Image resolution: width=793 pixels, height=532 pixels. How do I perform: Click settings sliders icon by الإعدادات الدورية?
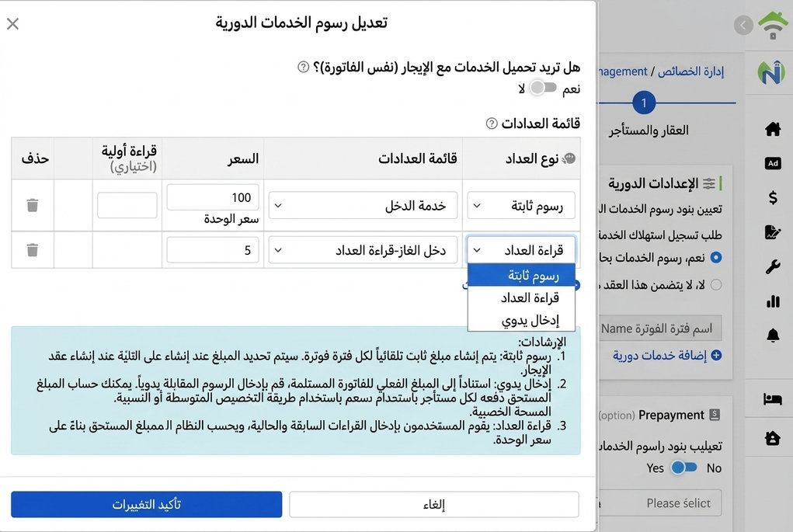tap(709, 183)
